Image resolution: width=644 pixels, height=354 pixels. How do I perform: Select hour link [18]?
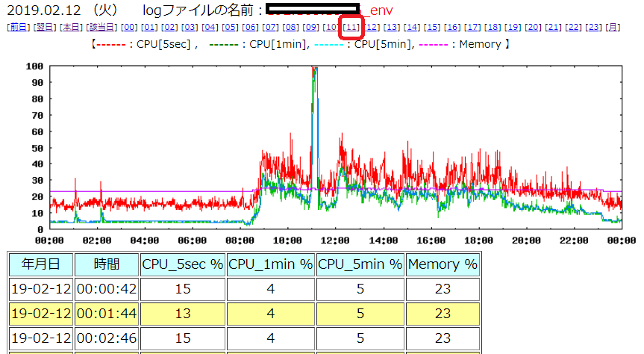(493, 27)
